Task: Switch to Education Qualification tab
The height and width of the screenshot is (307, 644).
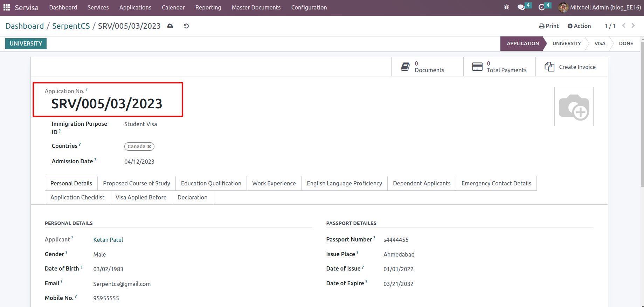Action: (211, 183)
